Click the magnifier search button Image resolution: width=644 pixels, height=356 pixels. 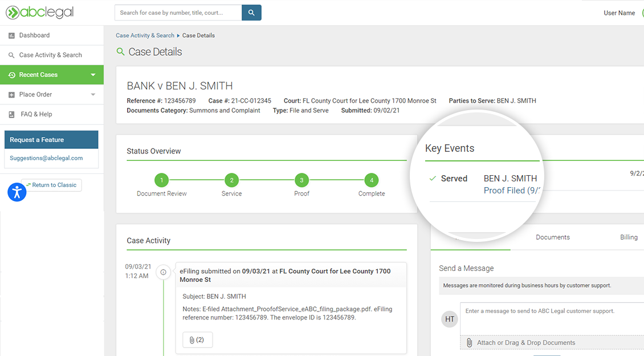coord(251,13)
